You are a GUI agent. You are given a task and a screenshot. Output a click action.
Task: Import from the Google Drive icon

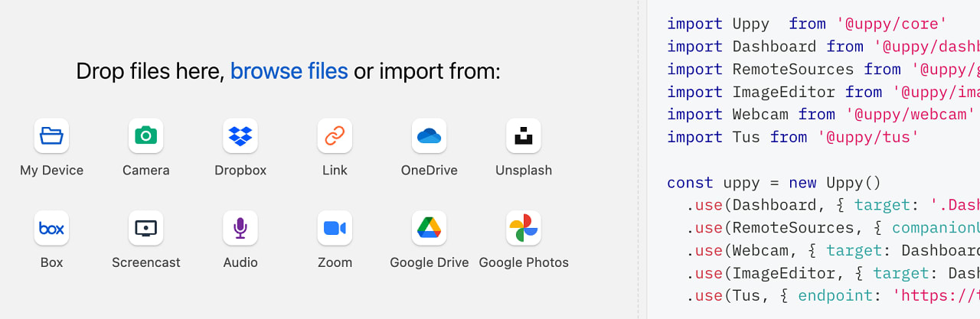[429, 228]
